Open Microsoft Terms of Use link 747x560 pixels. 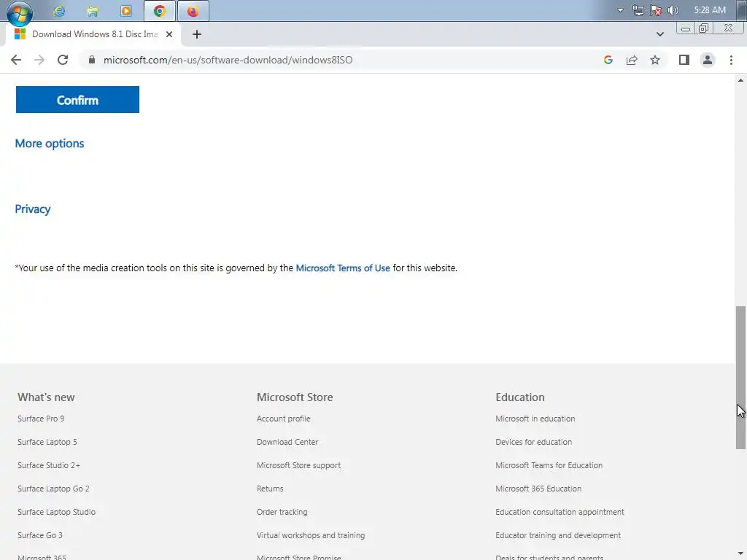[x=343, y=268]
